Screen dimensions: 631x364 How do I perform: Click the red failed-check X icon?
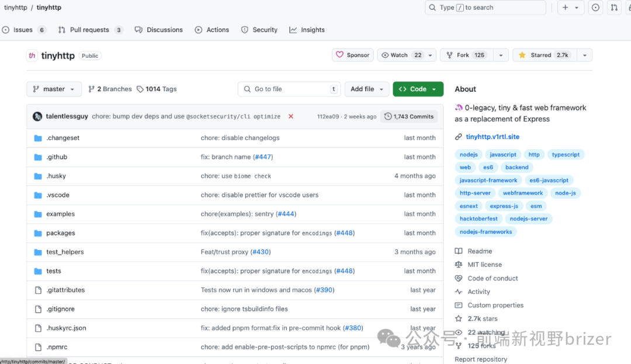290,116
